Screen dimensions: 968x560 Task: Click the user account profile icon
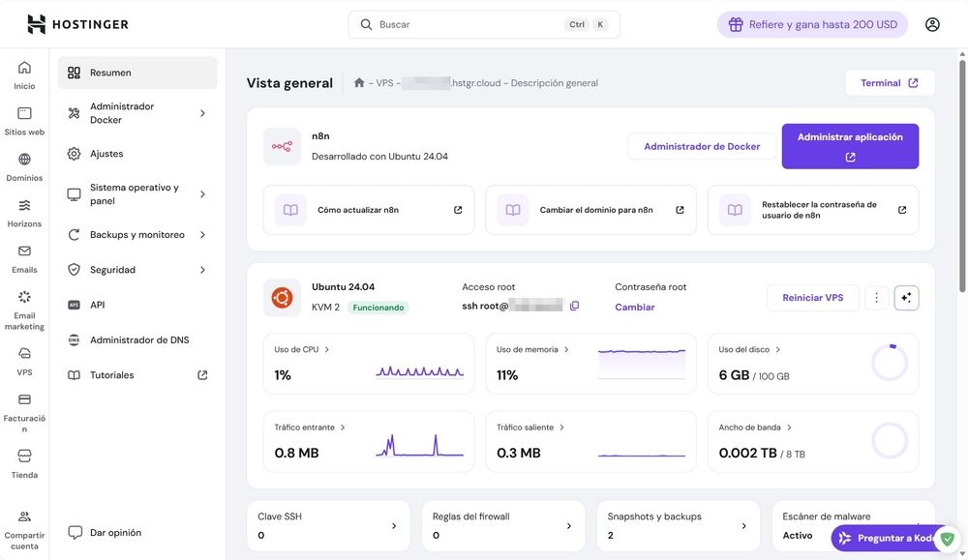click(x=932, y=24)
